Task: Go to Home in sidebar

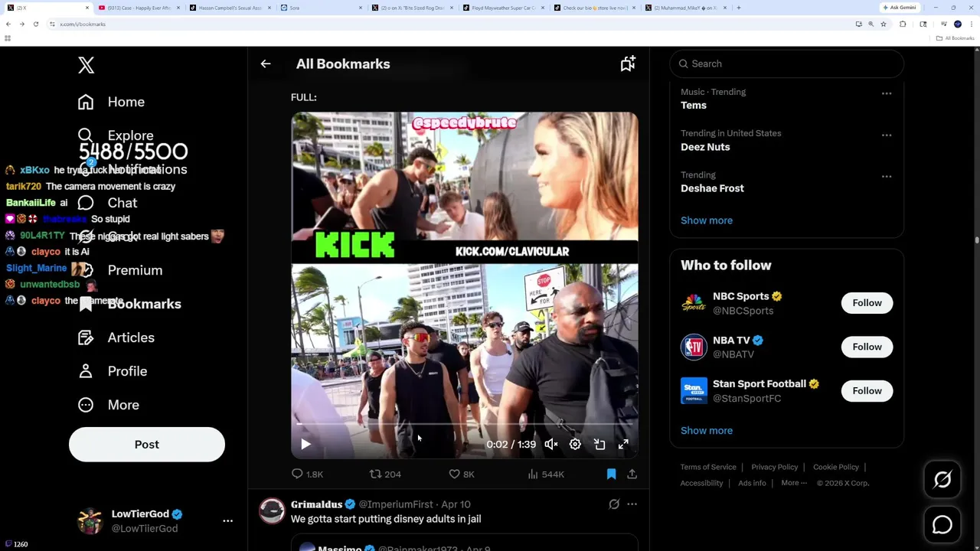Action: 112,102
